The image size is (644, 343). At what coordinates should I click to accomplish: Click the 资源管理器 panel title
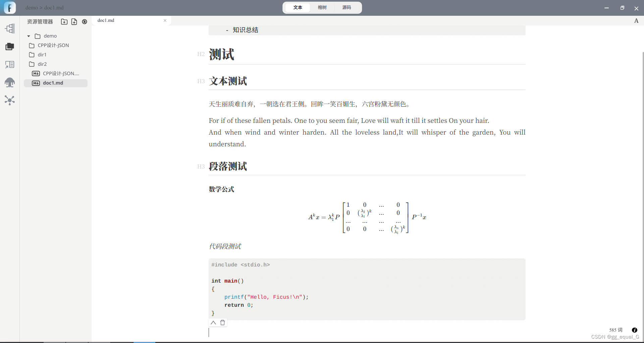click(x=40, y=21)
